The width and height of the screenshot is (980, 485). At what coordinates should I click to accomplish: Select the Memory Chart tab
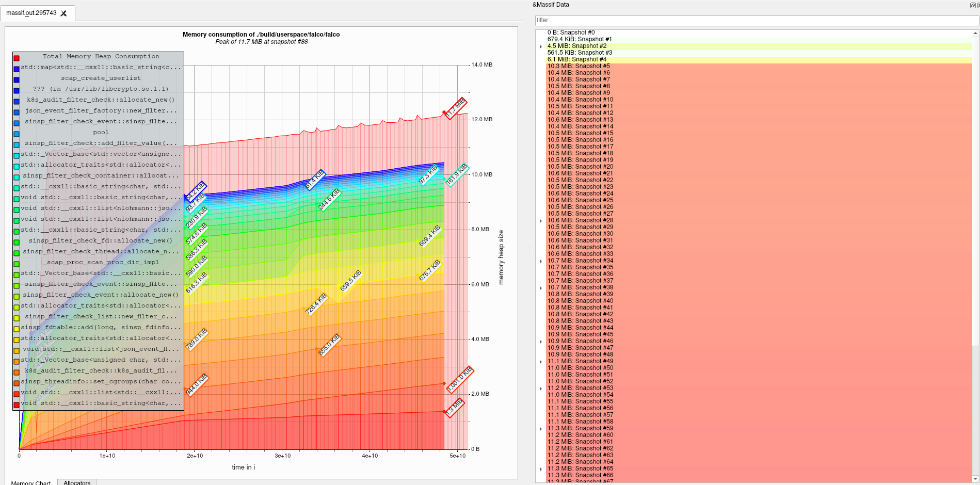[x=31, y=483]
